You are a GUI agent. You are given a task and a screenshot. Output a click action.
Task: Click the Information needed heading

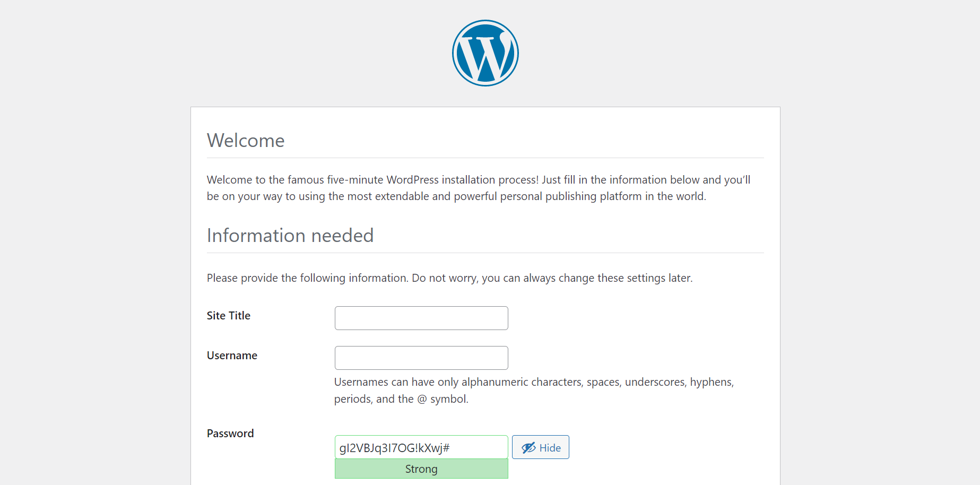290,236
